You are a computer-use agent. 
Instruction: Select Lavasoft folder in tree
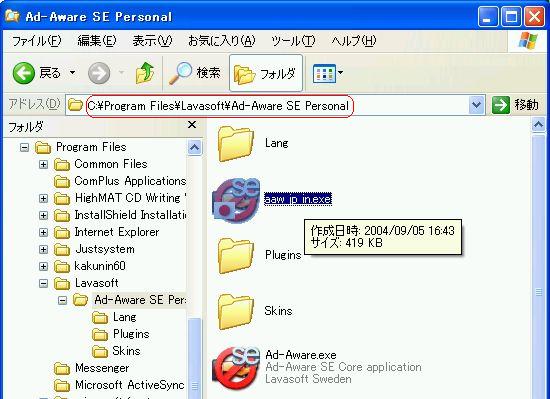97,283
